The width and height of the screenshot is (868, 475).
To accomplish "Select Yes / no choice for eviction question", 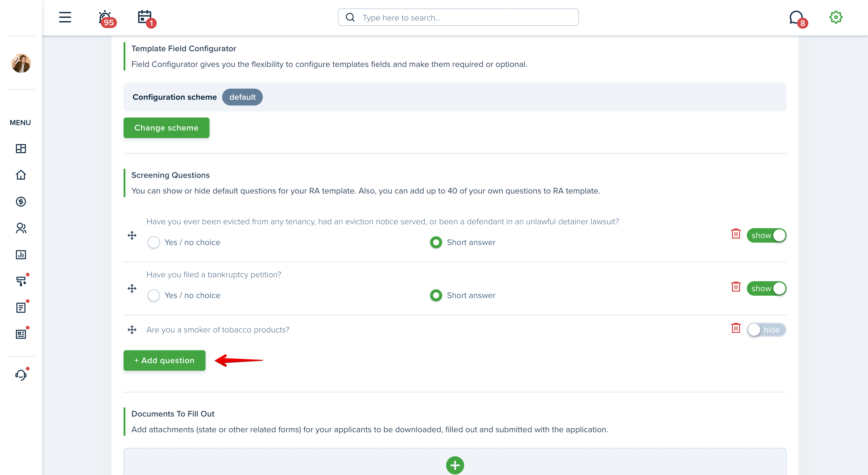I will [154, 242].
